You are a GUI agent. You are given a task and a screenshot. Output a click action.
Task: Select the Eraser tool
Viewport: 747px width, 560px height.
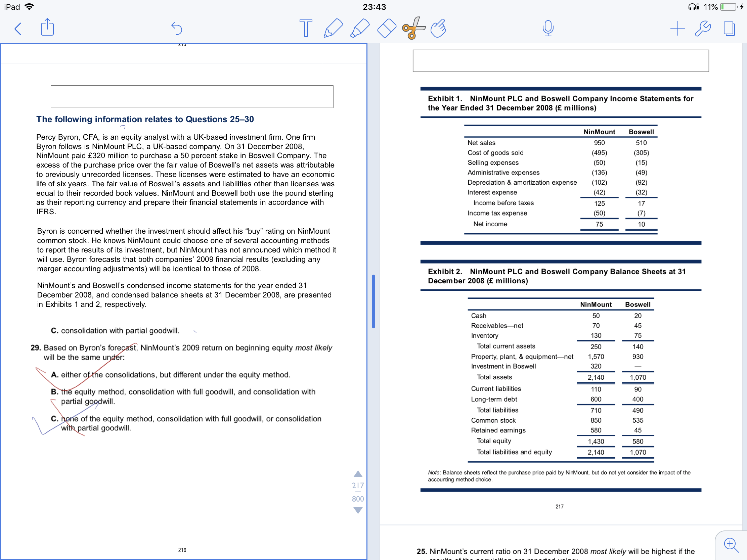coord(386,28)
